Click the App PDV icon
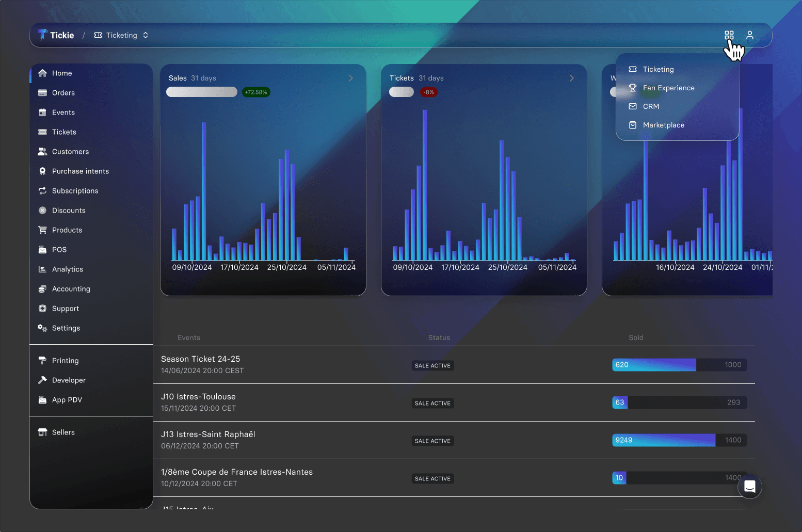This screenshot has width=802, height=532. (x=42, y=400)
